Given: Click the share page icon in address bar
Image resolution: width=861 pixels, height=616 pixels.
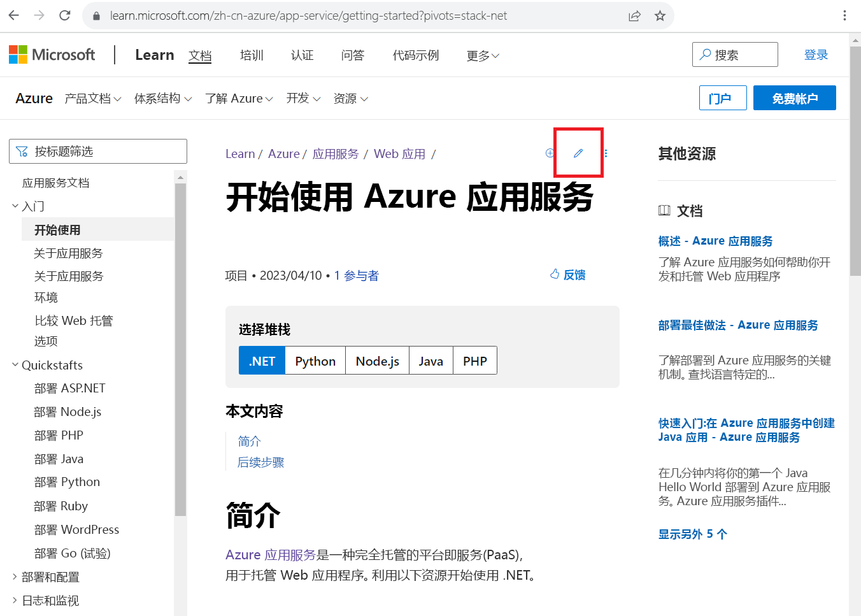Looking at the screenshot, I should click(x=634, y=16).
